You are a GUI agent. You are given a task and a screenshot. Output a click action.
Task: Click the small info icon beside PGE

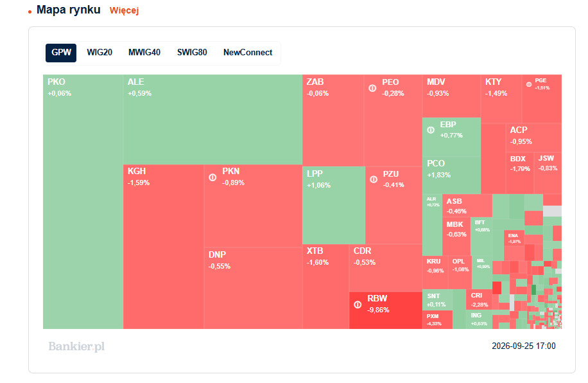coord(529,84)
